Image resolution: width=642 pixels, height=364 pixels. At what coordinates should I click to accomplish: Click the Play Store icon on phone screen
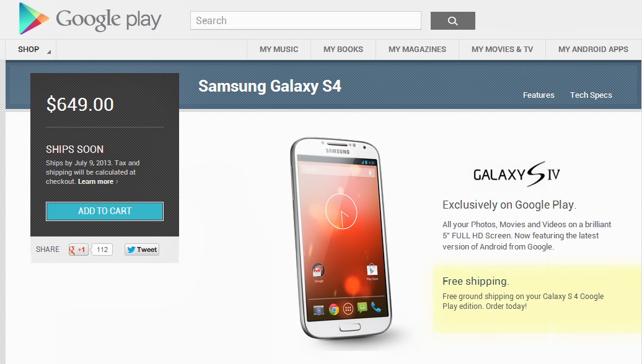coord(372,271)
